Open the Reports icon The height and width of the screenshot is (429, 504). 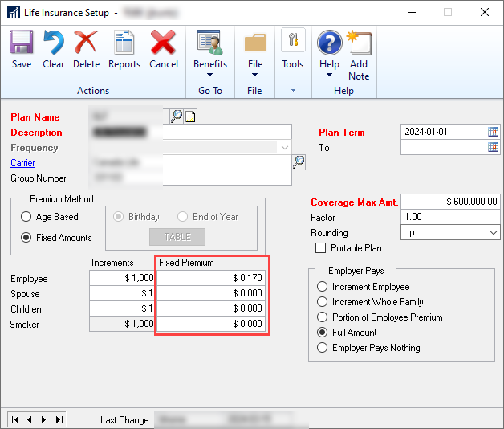tap(124, 49)
